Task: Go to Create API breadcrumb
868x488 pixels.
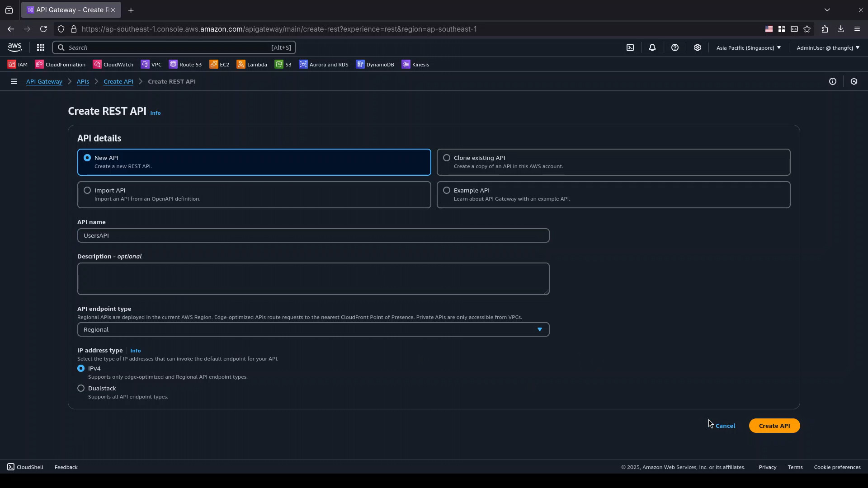Action: (118, 82)
